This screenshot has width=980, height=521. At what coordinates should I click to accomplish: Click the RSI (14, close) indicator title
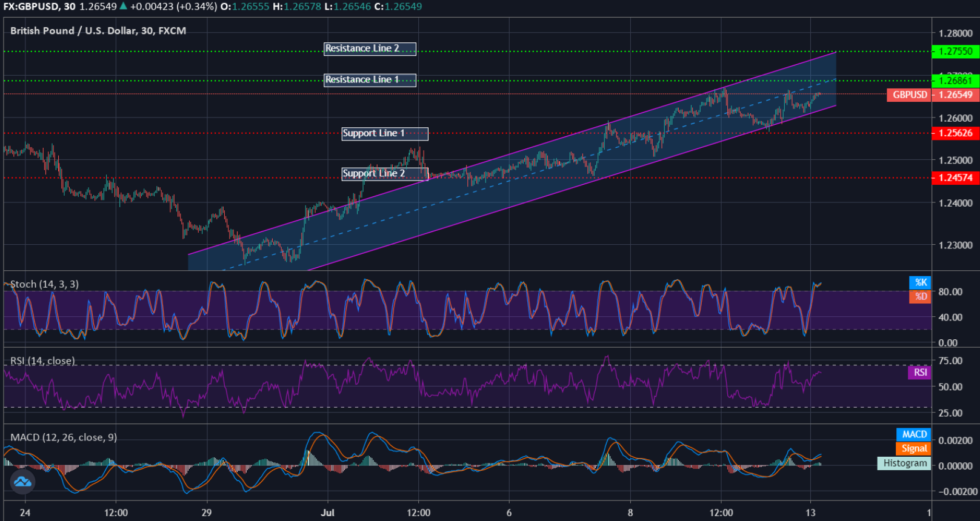point(42,361)
